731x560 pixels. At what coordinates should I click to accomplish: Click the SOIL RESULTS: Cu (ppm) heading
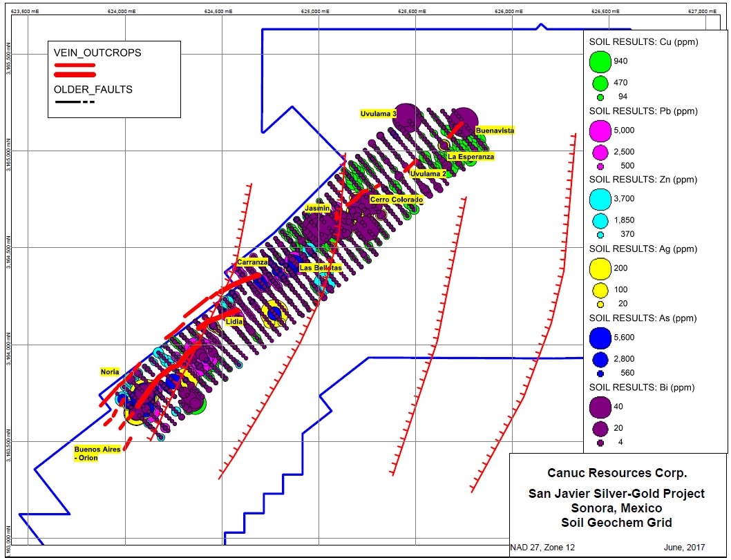click(x=643, y=42)
